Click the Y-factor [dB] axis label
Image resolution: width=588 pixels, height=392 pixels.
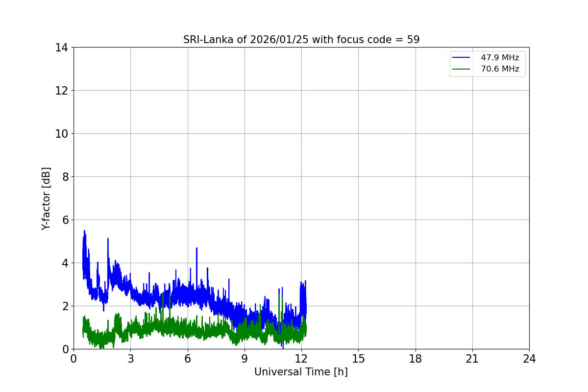[46, 198]
